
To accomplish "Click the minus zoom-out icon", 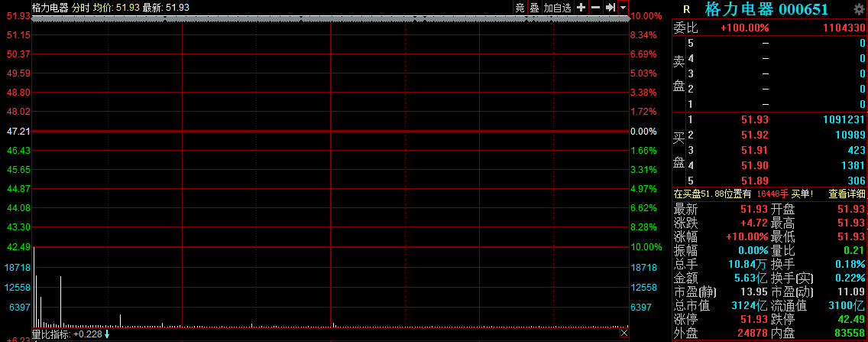I will (x=595, y=8).
